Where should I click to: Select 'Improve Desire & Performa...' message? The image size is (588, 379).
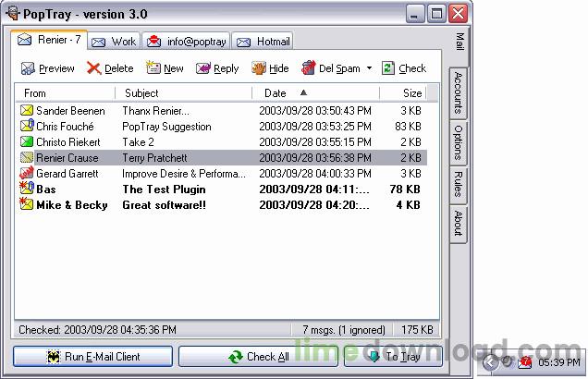184,174
